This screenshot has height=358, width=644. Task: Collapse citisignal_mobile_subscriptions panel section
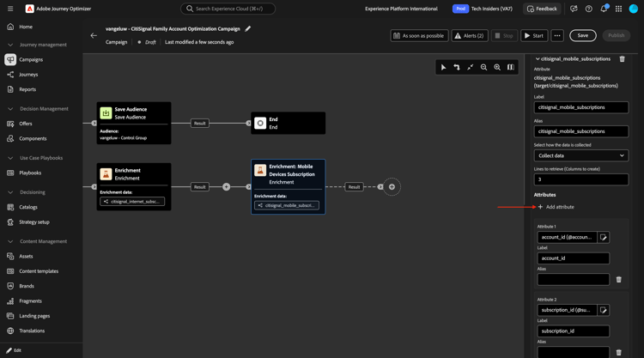[x=538, y=59]
